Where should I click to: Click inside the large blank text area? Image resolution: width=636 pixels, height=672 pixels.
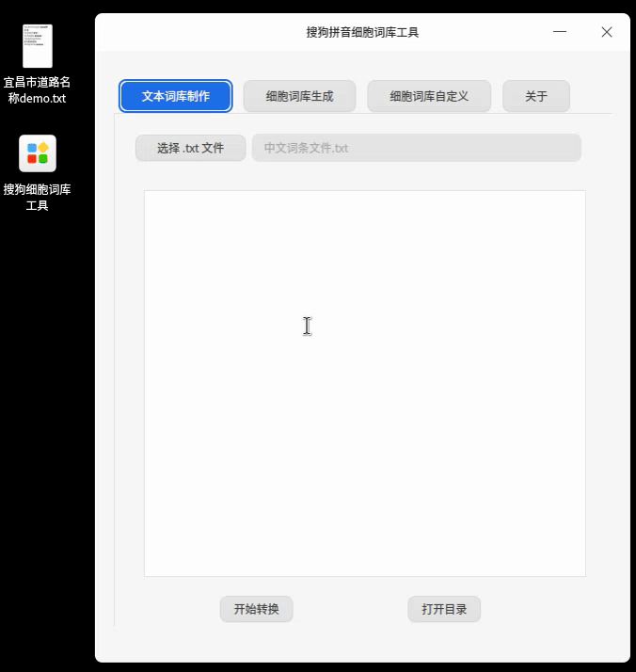coord(365,384)
